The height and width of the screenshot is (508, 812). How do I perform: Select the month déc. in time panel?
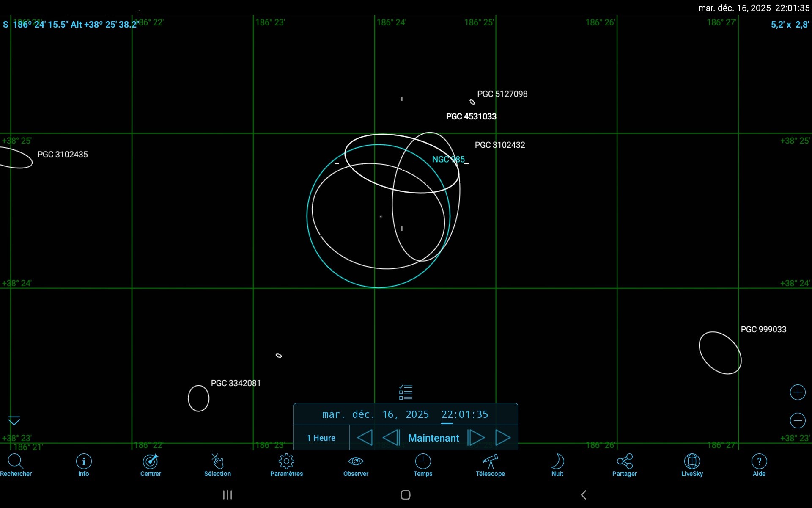point(363,414)
